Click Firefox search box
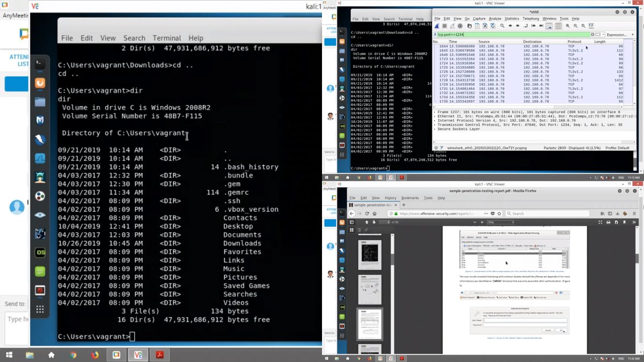 547,213
